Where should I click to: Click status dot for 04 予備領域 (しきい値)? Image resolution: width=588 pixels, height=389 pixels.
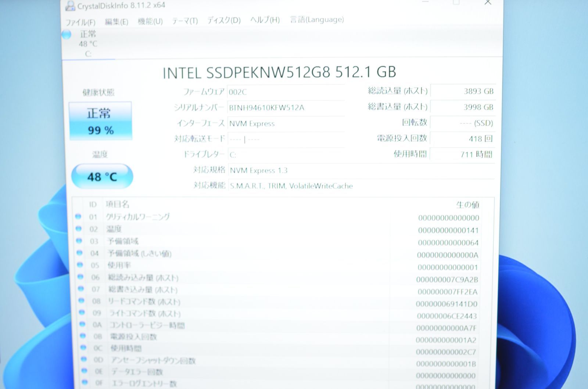tap(79, 253)
